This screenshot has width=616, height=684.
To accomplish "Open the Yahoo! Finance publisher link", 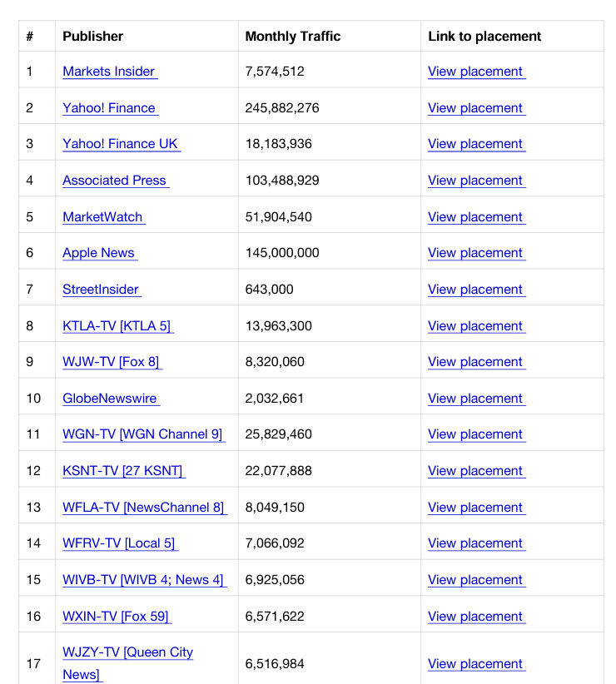I will pos(111,107).
